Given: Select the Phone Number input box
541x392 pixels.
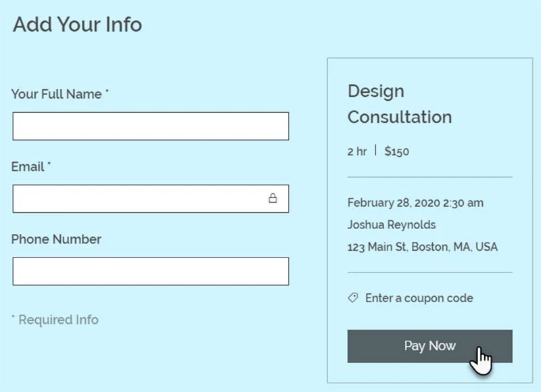Looking at the screenshot, I should pos(149,271).
